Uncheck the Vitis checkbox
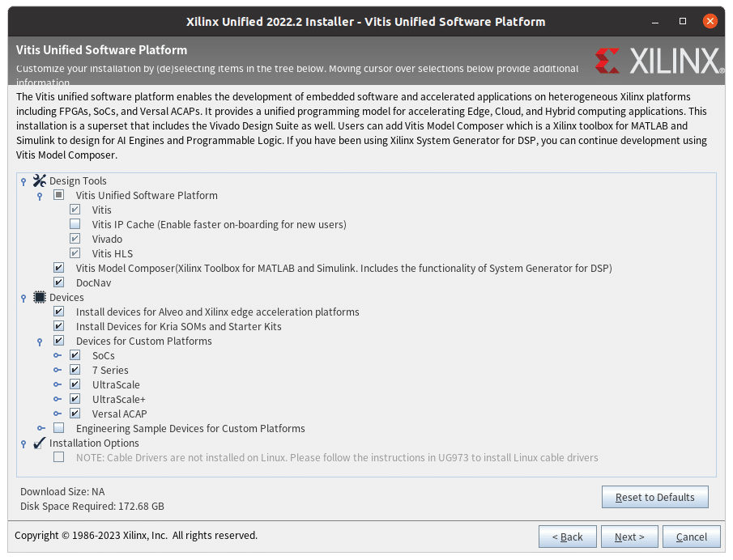This screenshot has width=733, height=560. [x=75, y=209]
